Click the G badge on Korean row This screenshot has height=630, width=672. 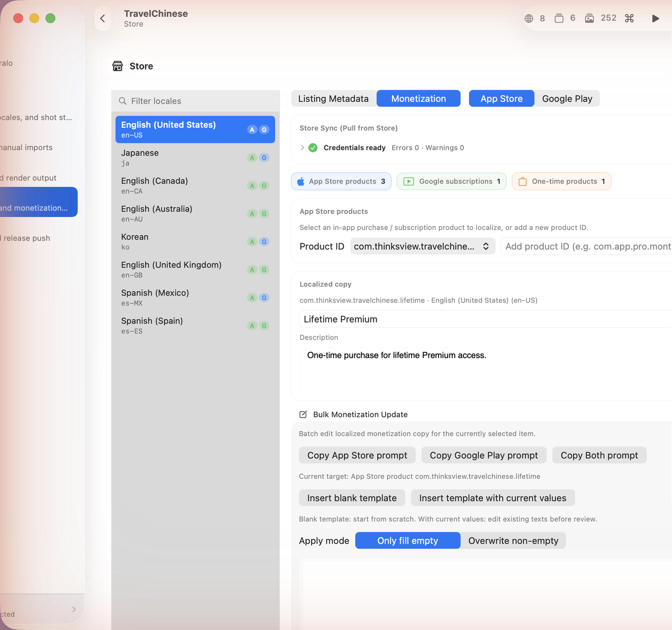point(264,242)
